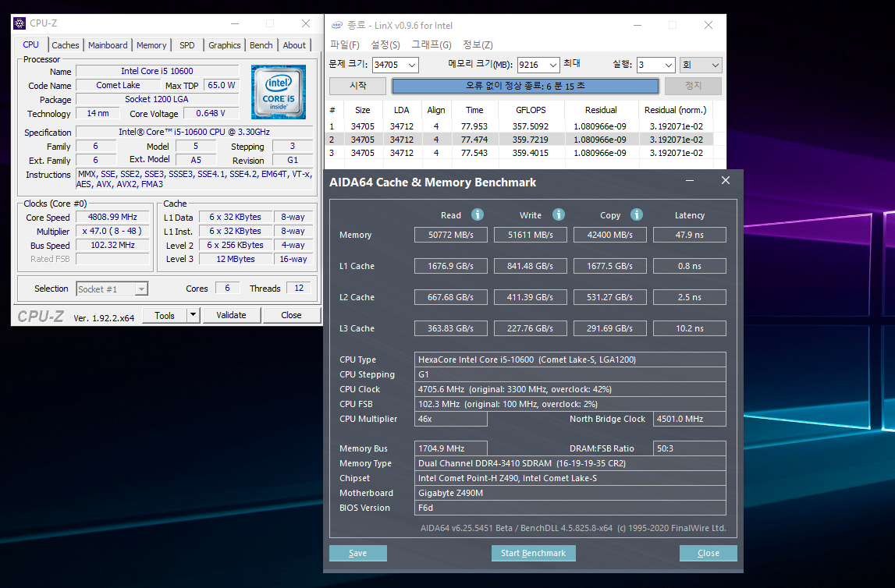Switch to the Memory tab in CPU-Z
The image size is (895, 588).
pos(151,45)
